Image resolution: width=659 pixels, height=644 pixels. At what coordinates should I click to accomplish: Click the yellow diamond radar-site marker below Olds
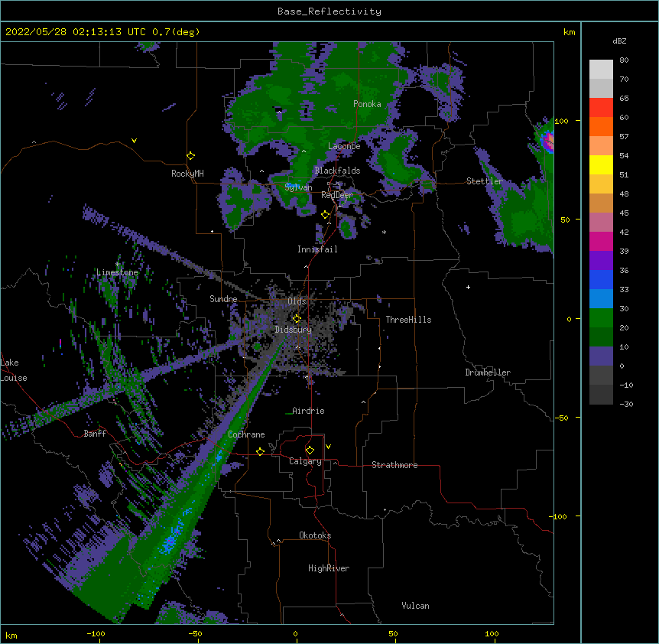[x=297, y=318]
